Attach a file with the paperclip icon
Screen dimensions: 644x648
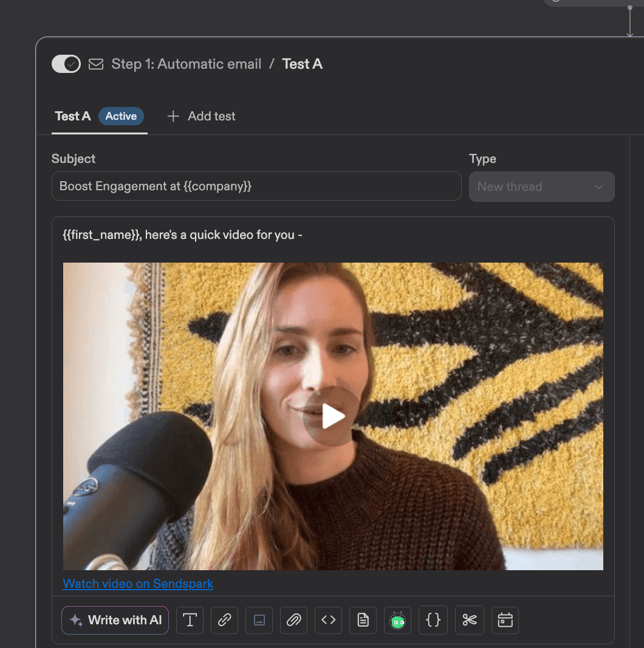pos(293,620)
